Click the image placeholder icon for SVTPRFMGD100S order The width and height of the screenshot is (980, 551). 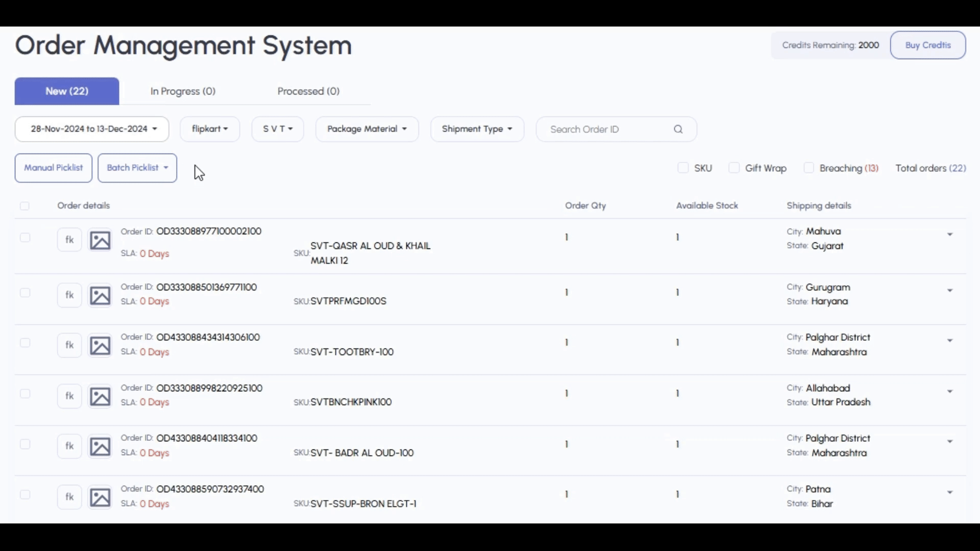click(100, 295)
